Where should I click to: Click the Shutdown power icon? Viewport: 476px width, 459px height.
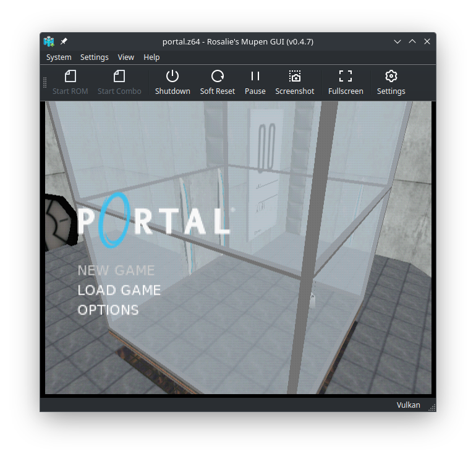tap(172, 76)
